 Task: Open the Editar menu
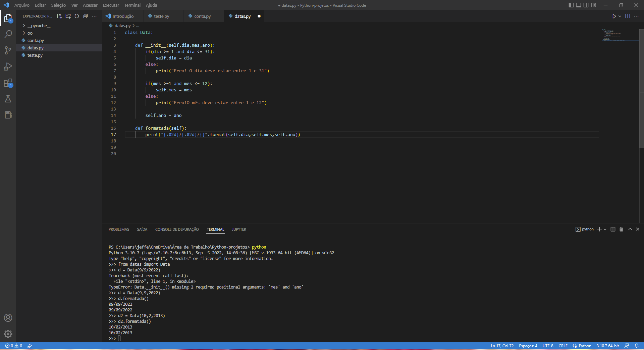[x=40, y=5]
